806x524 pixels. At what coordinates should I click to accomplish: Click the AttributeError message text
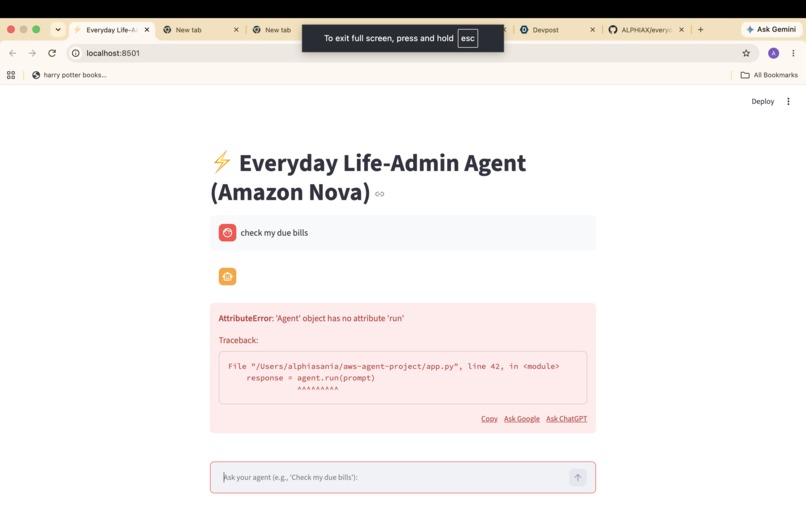pos(311,318)
